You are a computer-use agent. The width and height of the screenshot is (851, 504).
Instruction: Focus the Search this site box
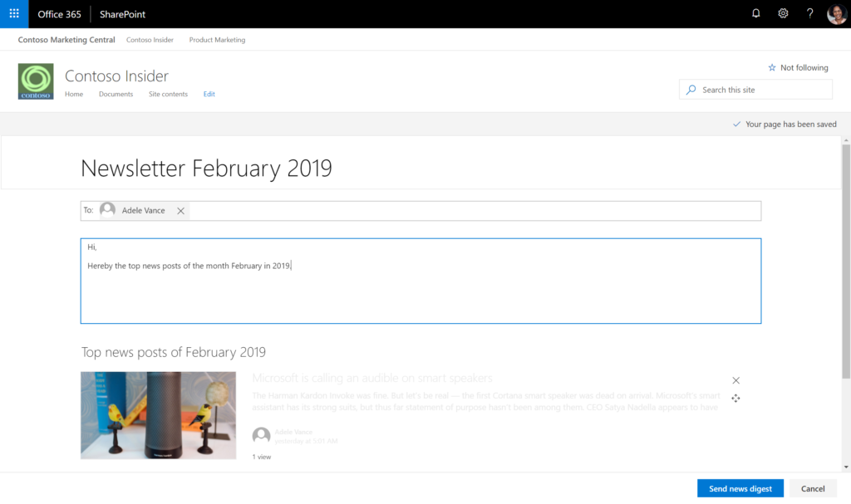pos(755,90)
